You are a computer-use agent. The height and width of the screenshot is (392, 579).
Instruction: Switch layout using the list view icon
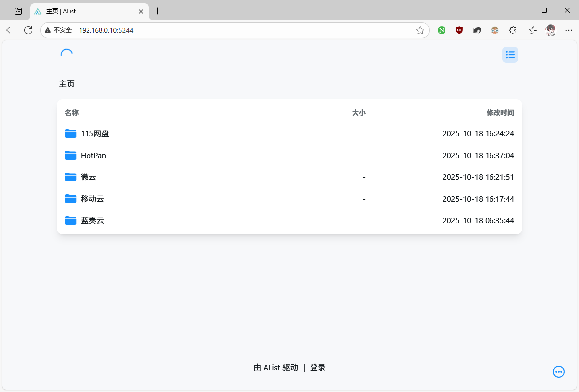pos(510,55)
